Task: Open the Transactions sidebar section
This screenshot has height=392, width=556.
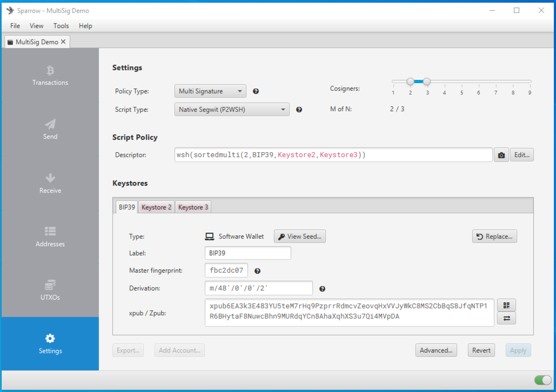Action: [50, 75]
